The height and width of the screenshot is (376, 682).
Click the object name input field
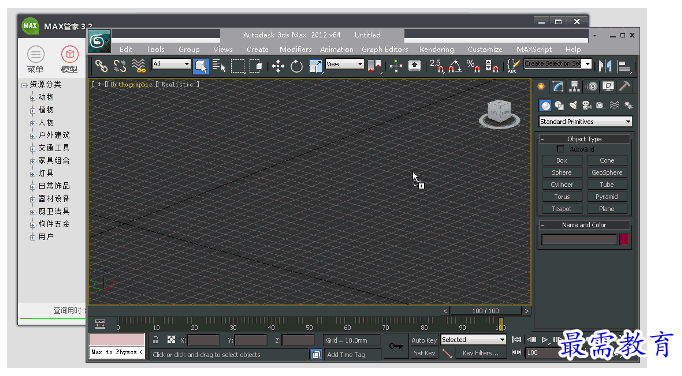pyautogui.click(x=579, y=239)
